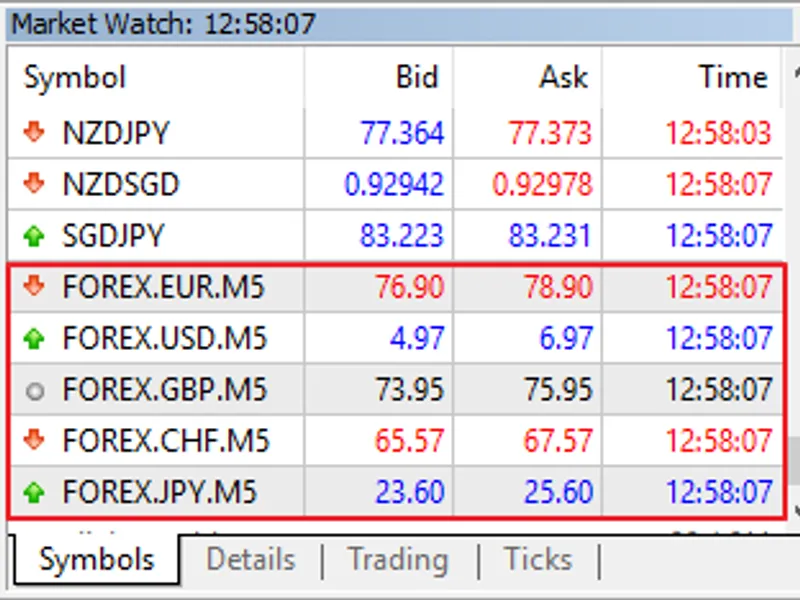Click the FOREX.EUR.M5 ask value 78.90

pos(558,287)
